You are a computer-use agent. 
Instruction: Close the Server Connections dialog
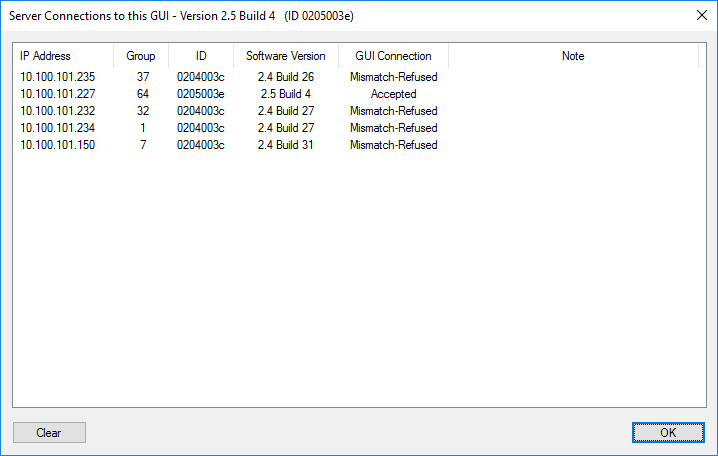702,15
